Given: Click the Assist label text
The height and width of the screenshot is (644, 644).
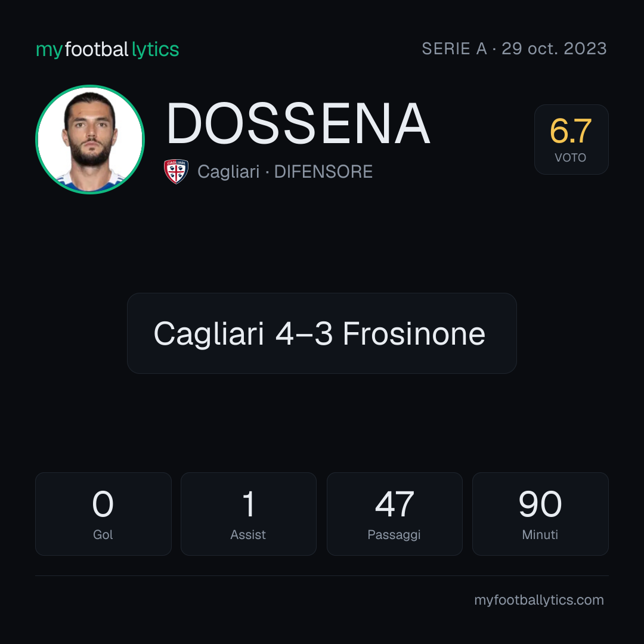Looking at the screenshot, I should point(248,534).
